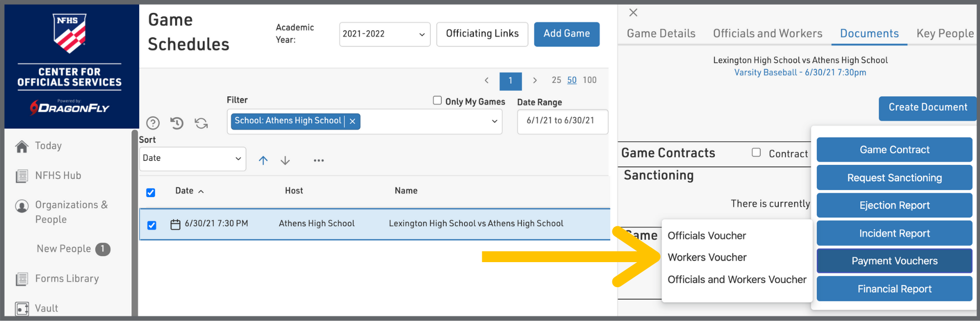980x321 pixels.
Task: Expand the Filter dropdown chevron
Action: (494, 121)
